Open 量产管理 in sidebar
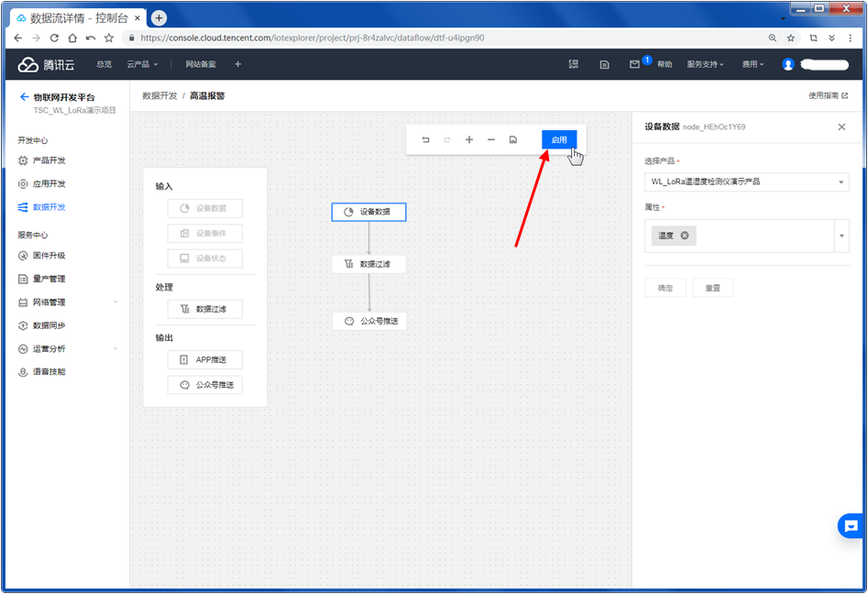Image resolution: width=868 pixels, height=594 pixels. 42,279
